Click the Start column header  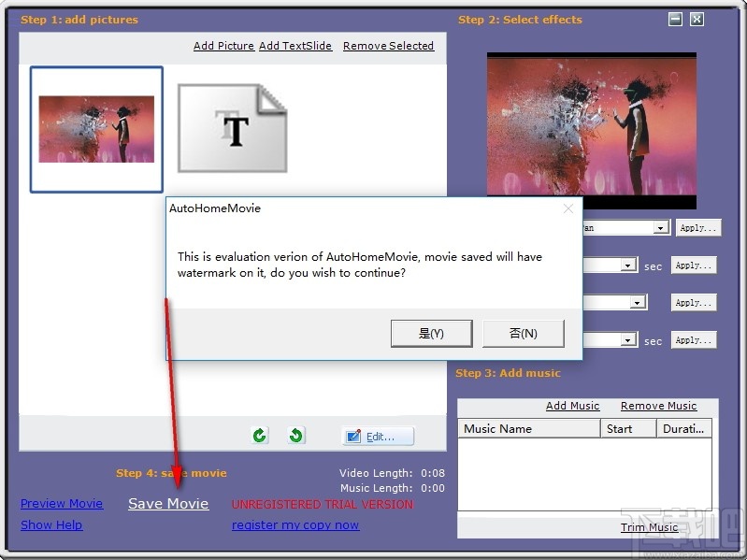pyautogui.click(x=628, y=428)
